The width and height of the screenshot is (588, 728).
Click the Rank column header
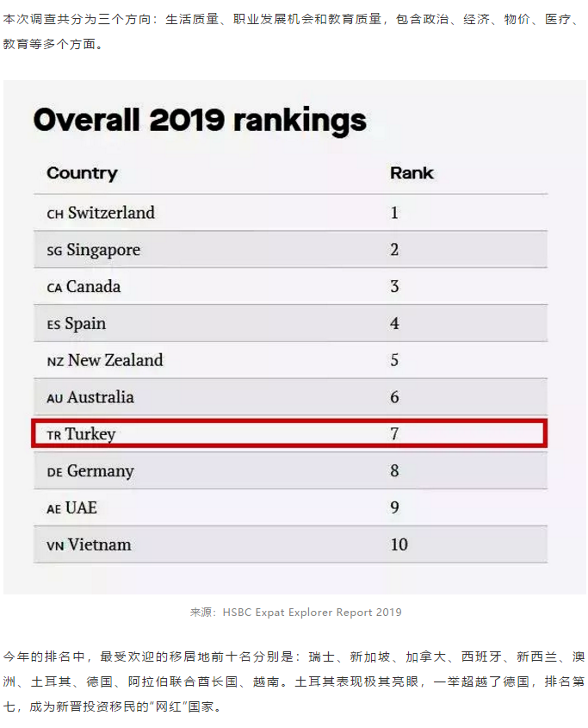[x=412, y=173]
